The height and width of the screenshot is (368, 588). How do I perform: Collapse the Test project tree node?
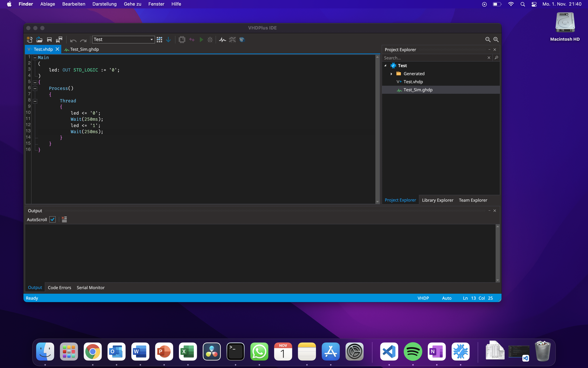point(385,66)
